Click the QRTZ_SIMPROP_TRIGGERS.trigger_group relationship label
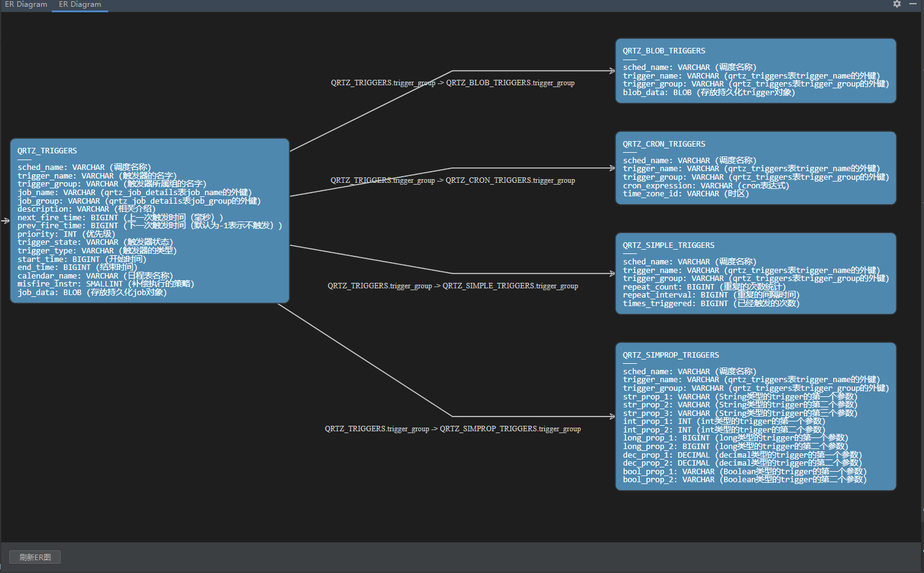Screen dimensions: 924x573 coord(452,429)
